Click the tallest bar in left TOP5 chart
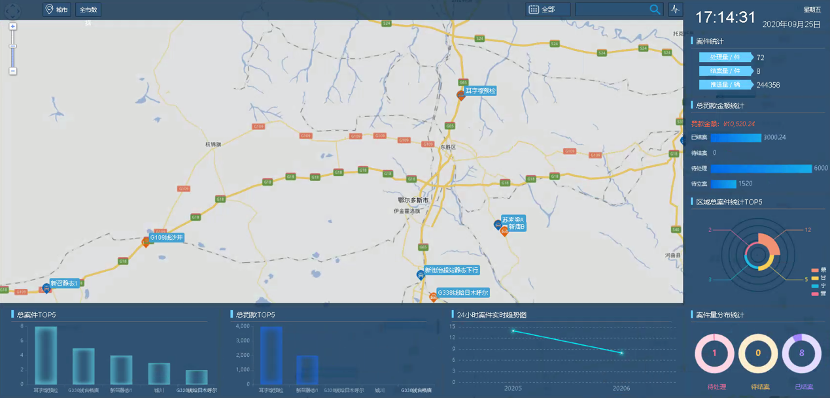Viewport: 830px width, 398px height. (46, 355)
